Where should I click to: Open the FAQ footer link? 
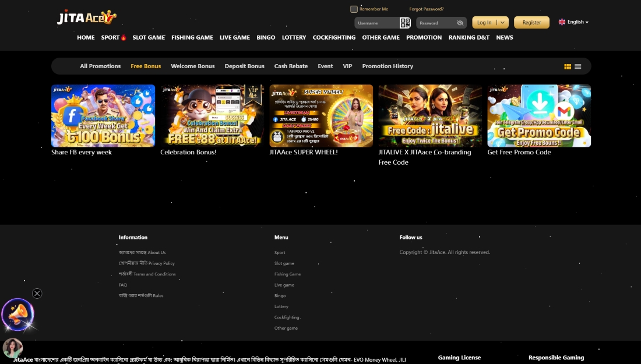click(x=122, y=285)
